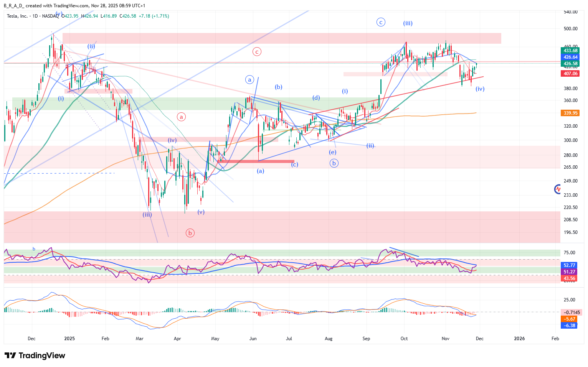Select the blue circled 'c' wave label
This screenshot has width=588, height=367.
[381, 22]
